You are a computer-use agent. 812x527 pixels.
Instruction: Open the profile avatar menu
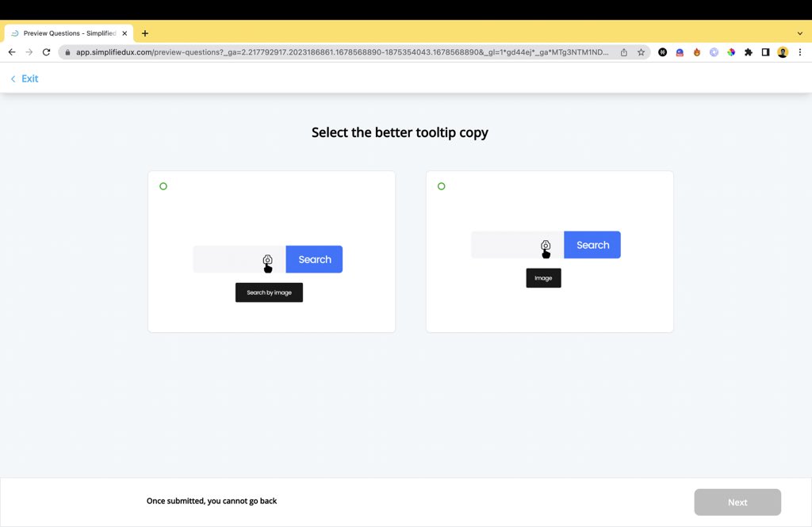[783, 52]
